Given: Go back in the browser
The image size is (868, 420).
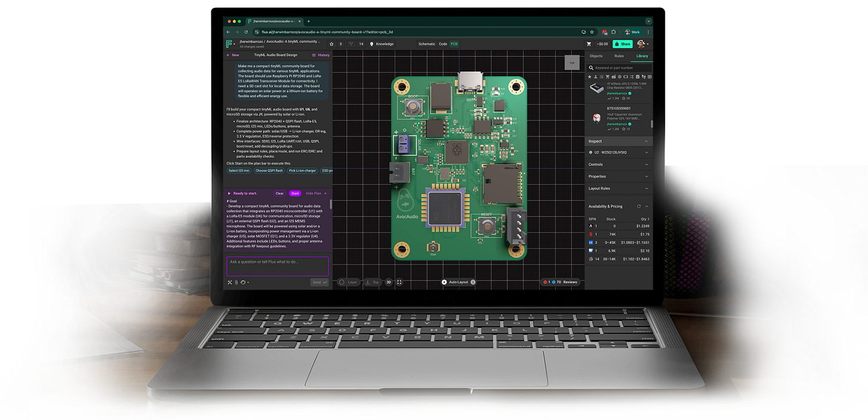Looking at the screenshot, I should pos(227,32).
